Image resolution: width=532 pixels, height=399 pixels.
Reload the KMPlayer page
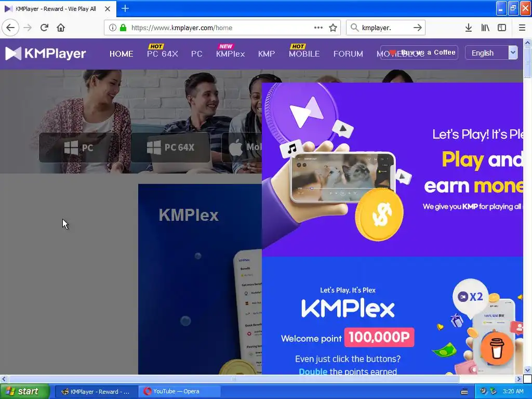pos(44,28)
